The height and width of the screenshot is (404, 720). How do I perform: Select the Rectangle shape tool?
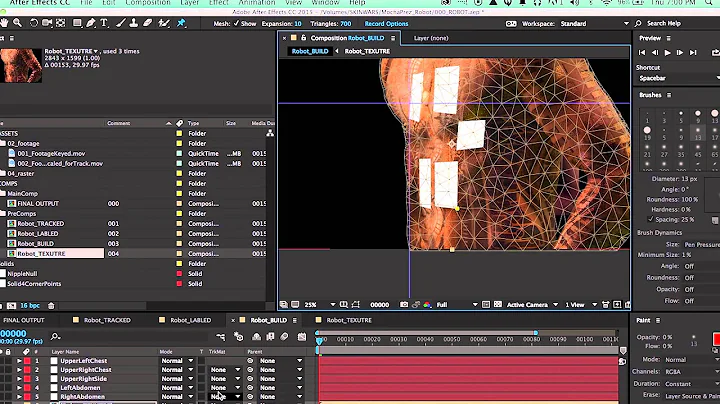(x=77, y=22)
